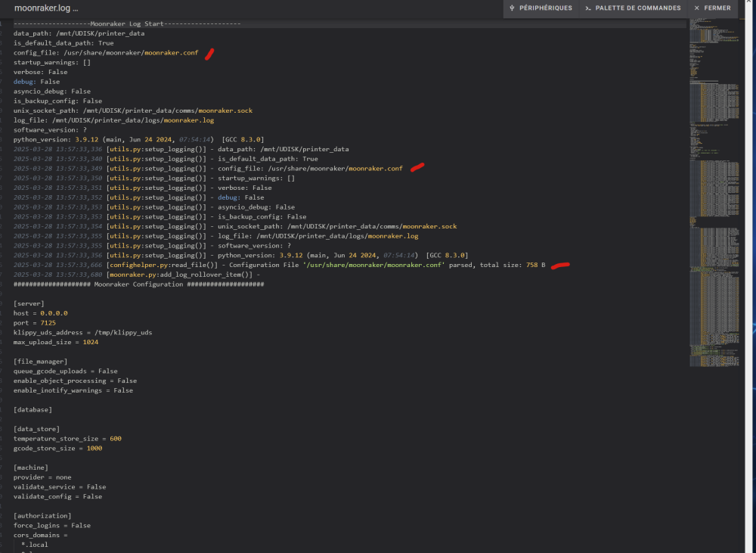Place cursor on the Moonraker Log Start line
Screen dimensions: 756x553
127,24
